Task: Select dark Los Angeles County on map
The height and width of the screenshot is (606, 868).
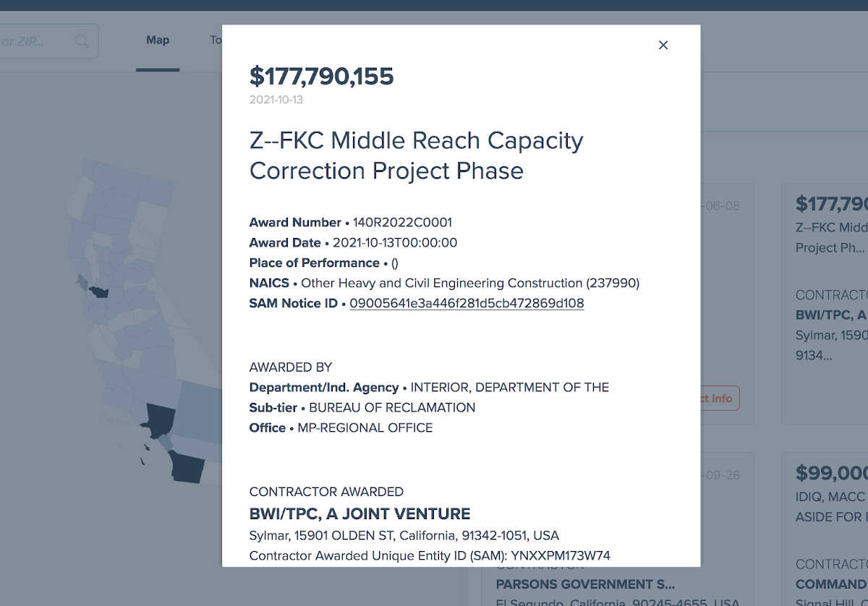Action: pyautogui.click(x=158, y=419)
